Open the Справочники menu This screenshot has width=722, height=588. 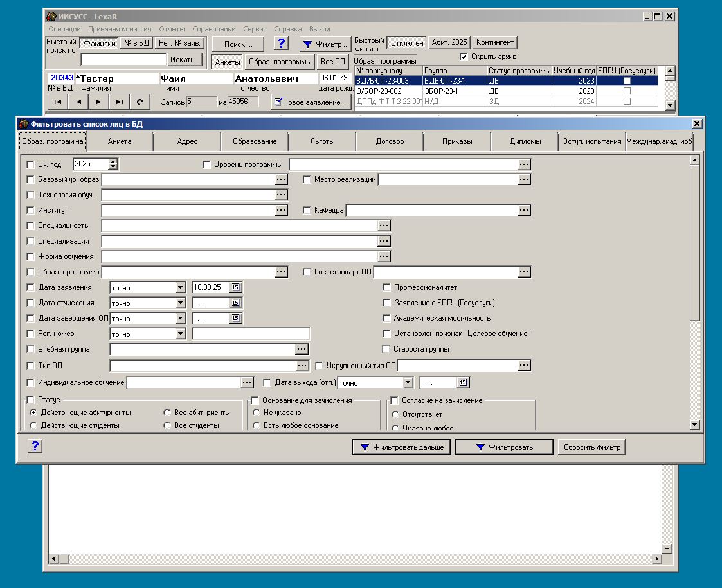point(214,29)
